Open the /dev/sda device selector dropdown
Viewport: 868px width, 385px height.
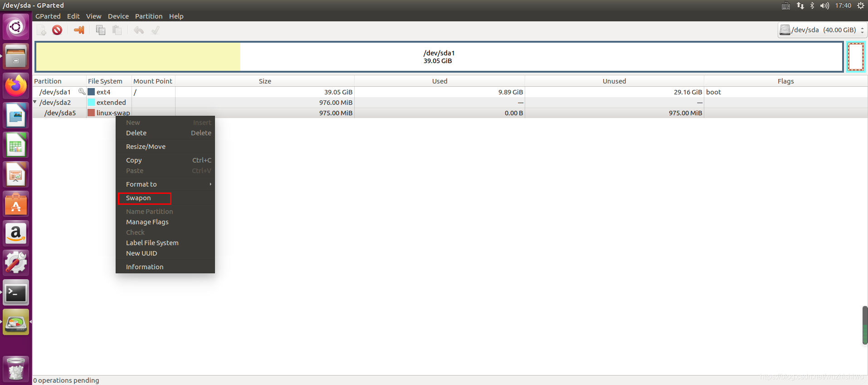pyautogui.click(x=822, y=30)
